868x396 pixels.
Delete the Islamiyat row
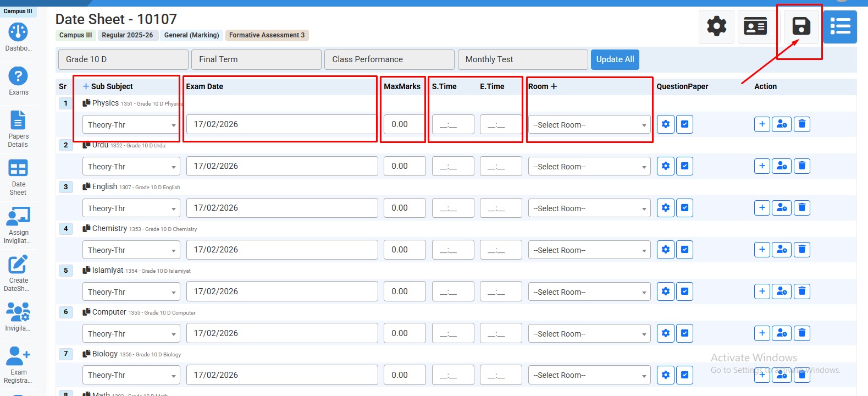tap(802, 291)
